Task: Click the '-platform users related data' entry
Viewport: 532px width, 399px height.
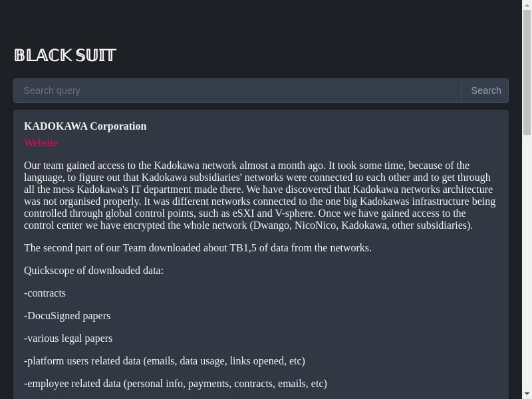Action: pos(164,361)
